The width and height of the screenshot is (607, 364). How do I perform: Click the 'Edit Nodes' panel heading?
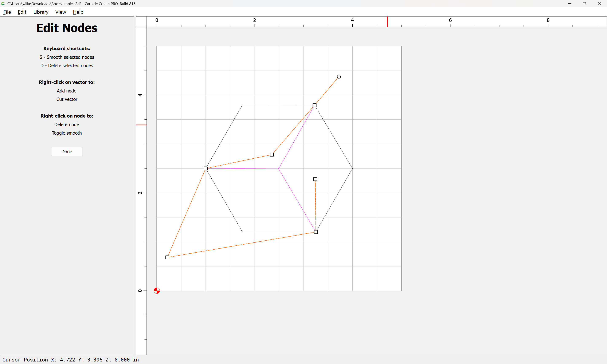pyautogui.click(x=67, y=28)
